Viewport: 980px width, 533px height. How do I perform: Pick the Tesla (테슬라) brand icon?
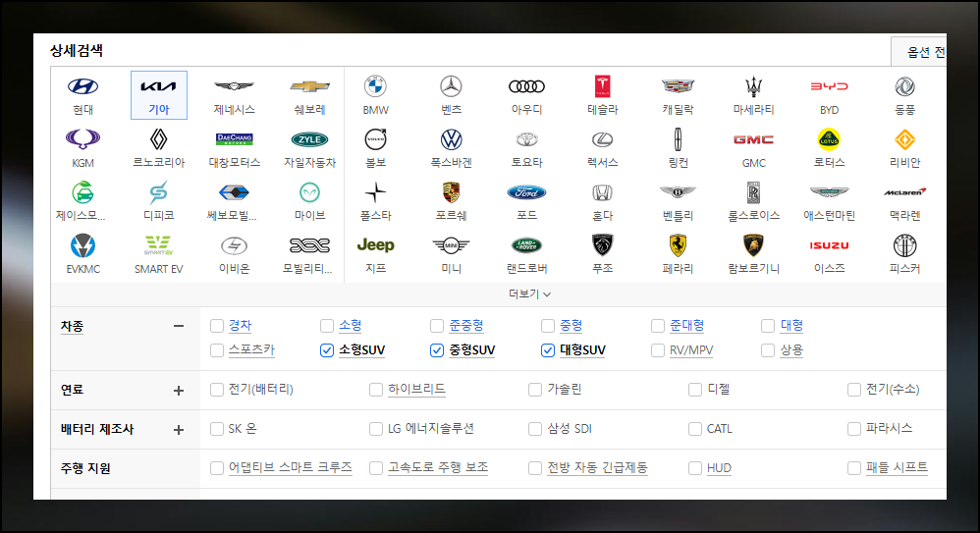pyautogui.click(x=603, y=86)
